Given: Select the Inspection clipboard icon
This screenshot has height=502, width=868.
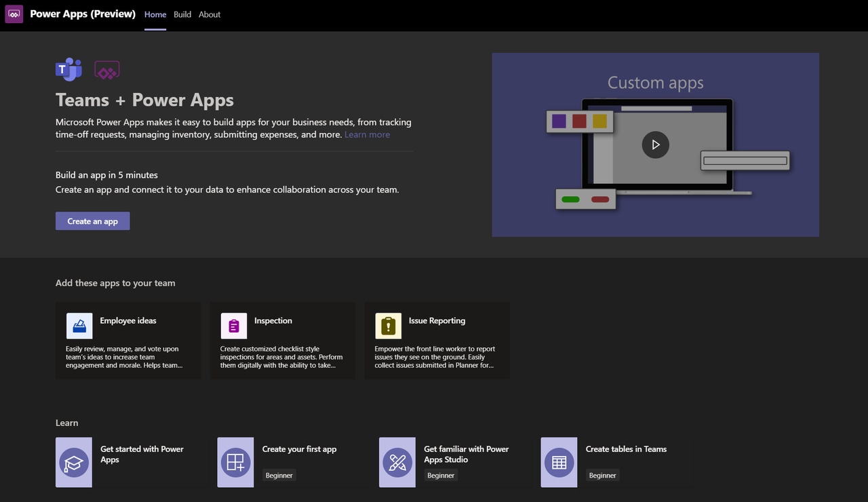Looking at the screenshot, I should pos(233,326).
